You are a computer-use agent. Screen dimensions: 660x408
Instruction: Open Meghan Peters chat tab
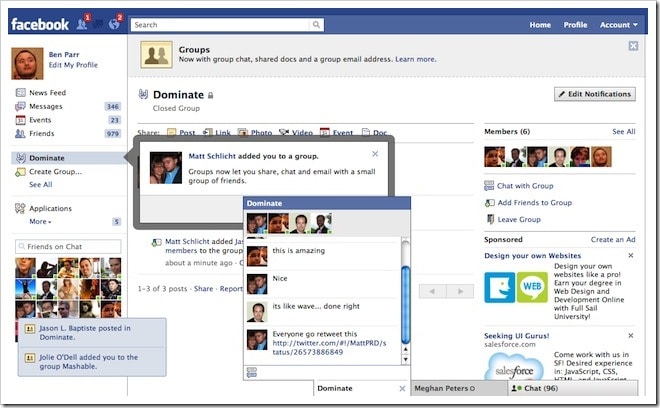460,388
